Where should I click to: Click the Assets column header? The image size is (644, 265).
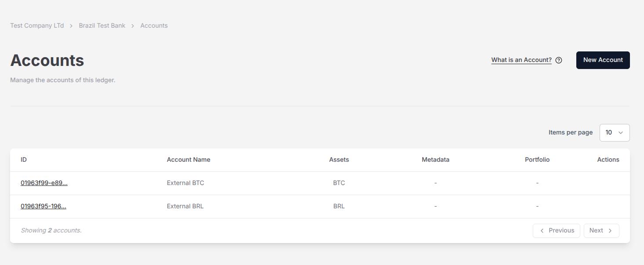(x=339, y=160)
